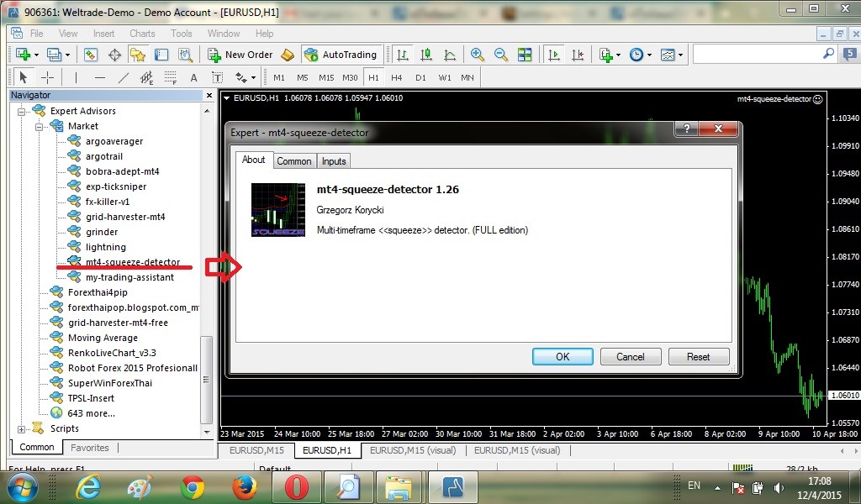Open the profiles toolbar icon
Image resolution: width=861 pixels, height=504 pixels.
[54, 55]
